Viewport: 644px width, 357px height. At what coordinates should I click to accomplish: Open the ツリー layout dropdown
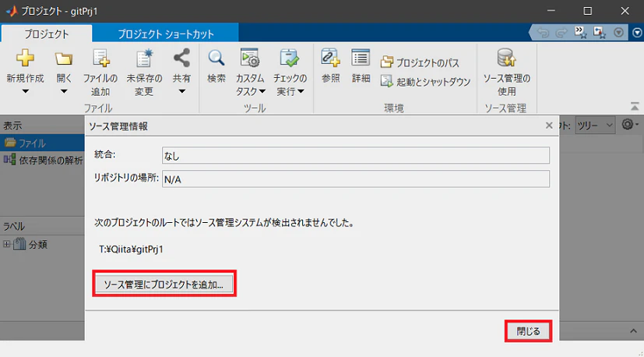pos(595,125)
